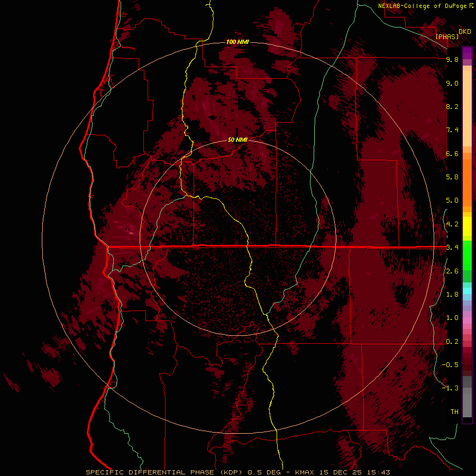Click the TH label at the scale bottom
The image size is (476, 476).
click(454, 412)
